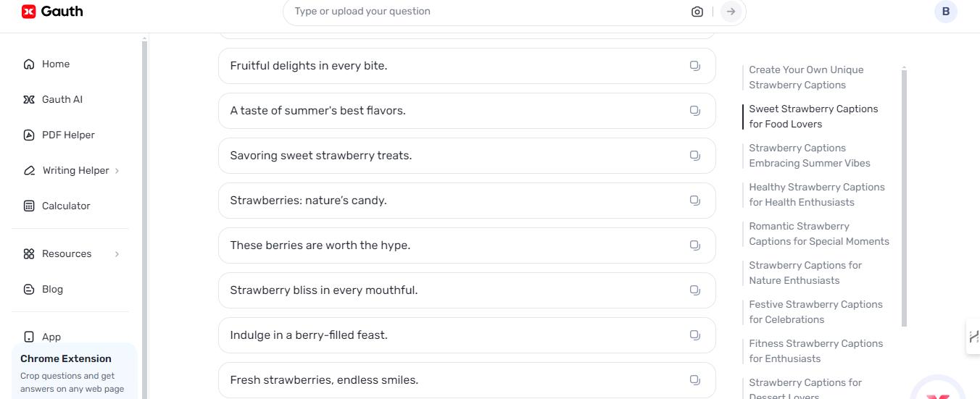Copy the 'These berries are worth the hype' caption

[x=694, y=245]
